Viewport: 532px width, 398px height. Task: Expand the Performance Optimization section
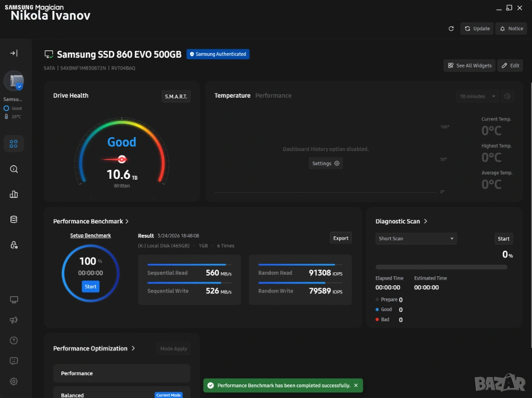click(x=134, y=349)
